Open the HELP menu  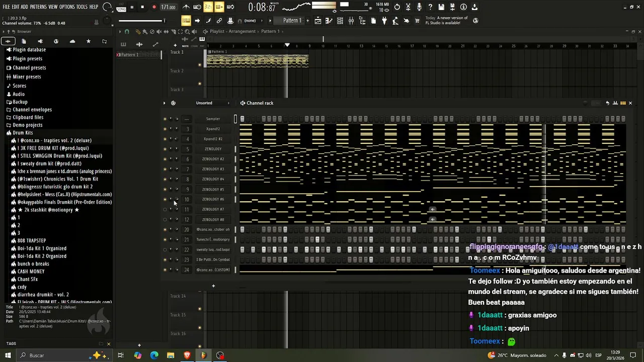[x=94, y=7]
